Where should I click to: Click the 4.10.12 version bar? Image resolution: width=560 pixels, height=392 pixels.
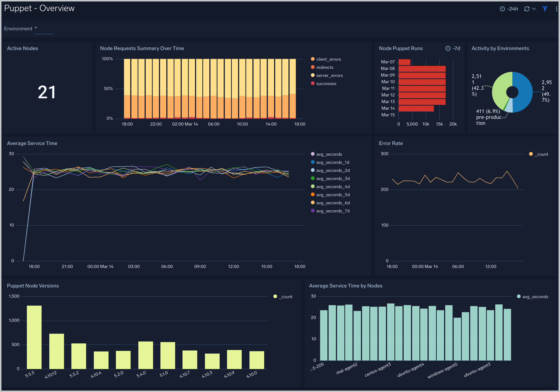pyautogui.click(x=57, y=351)
